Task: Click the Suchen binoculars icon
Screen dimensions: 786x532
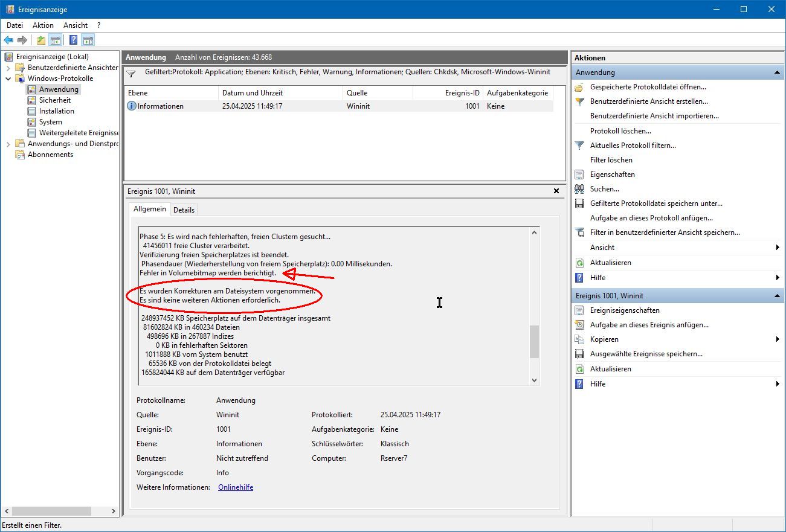Action: [x=579, y=189]
